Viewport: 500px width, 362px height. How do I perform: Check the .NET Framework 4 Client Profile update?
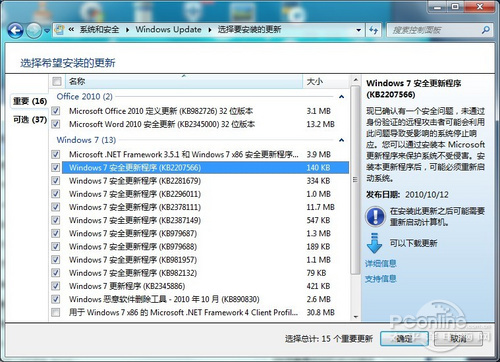[x=56, y=312]
